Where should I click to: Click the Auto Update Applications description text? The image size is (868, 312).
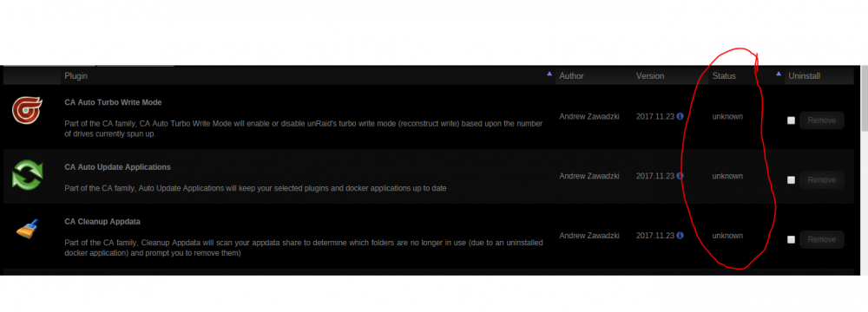[255, 188]
